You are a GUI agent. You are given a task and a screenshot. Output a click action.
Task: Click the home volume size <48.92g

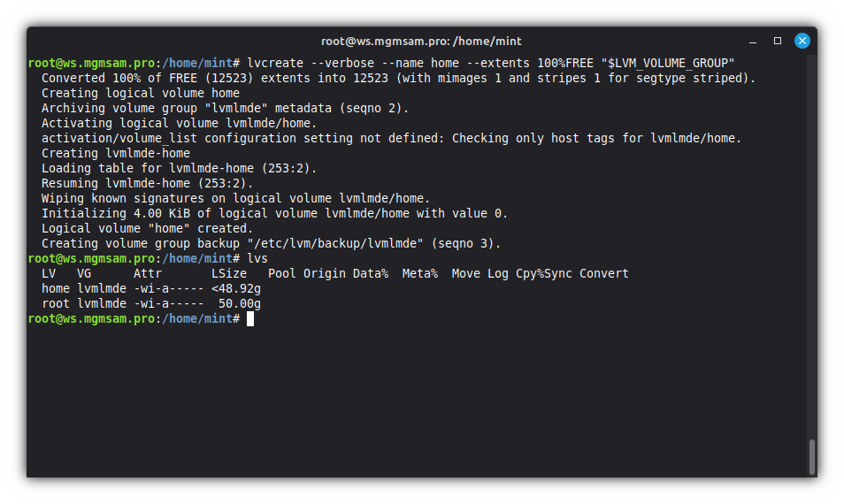pyautogui.click(x=236, y=288)
